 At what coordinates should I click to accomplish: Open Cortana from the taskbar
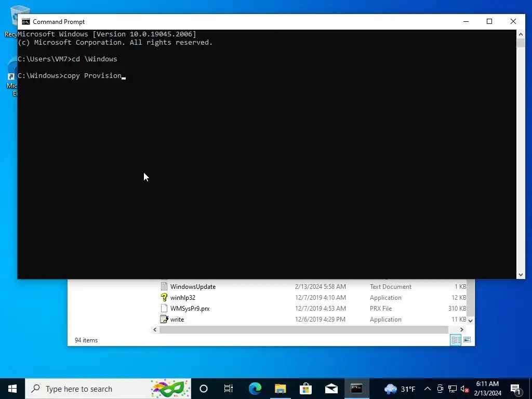click(x=204, y=389)
